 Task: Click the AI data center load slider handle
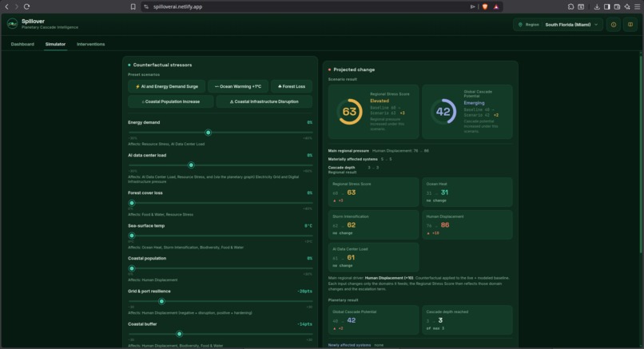pyautogui.click(x=191, y=165)
